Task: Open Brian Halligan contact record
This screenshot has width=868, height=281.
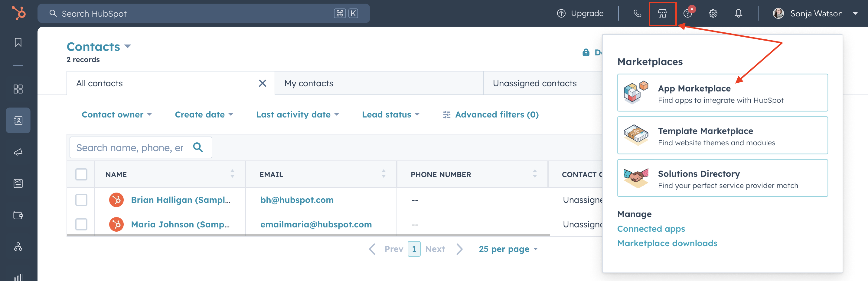Action: pos(181,200)
